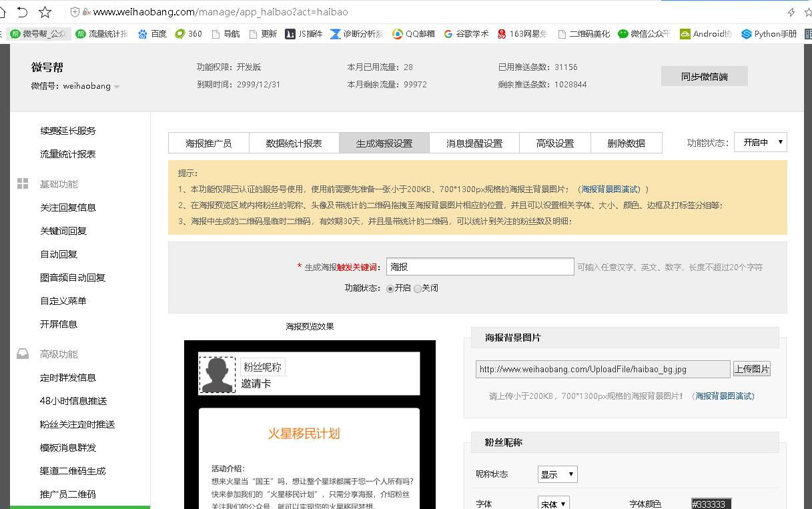Open 自定义菜单 in sidebar
The width and height of the screenshot is (812, 509).
point(63,301)
